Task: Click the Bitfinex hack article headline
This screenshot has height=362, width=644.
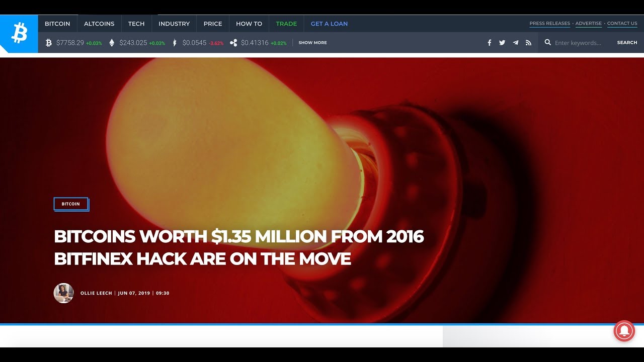Action: [239, 247]
